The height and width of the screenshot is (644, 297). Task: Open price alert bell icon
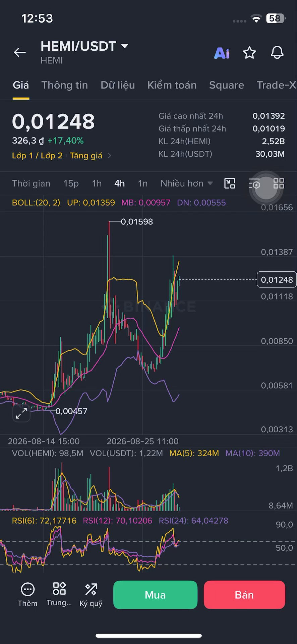tap(277, 53)
